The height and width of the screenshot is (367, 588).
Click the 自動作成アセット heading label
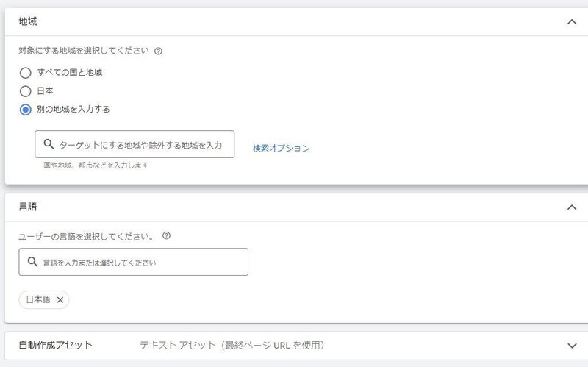click(55, 345)
